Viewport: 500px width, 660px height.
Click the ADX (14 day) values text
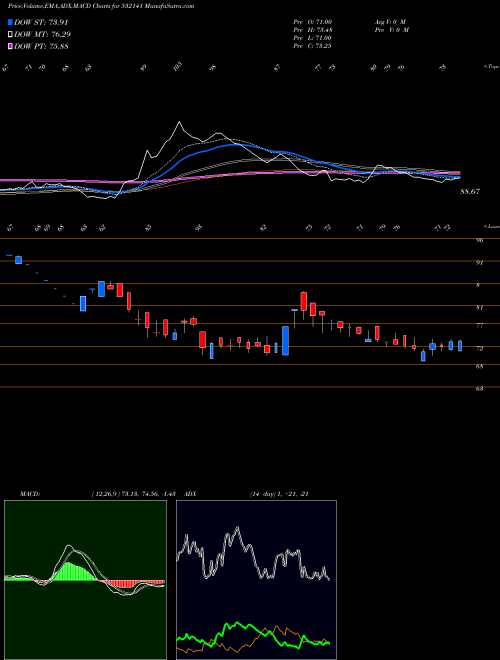tap(279, 494)
